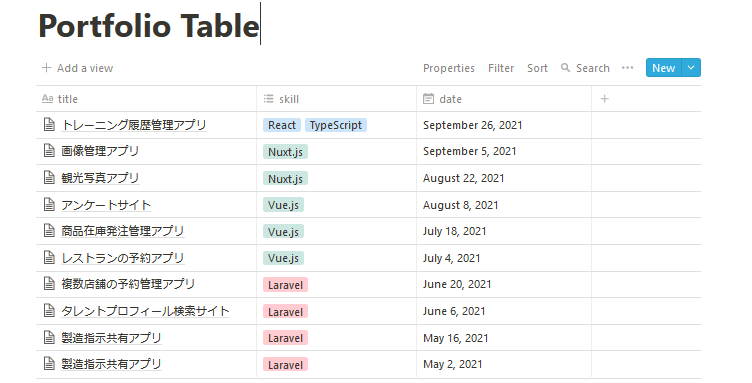Open the three-dots more options menu
Image resolution: width=752 pixels, height=383 pixels.
pos(627,68)
